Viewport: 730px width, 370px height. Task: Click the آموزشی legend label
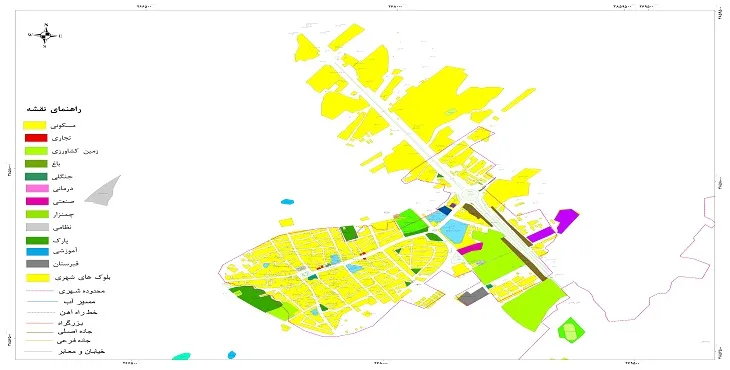point(66,251)
